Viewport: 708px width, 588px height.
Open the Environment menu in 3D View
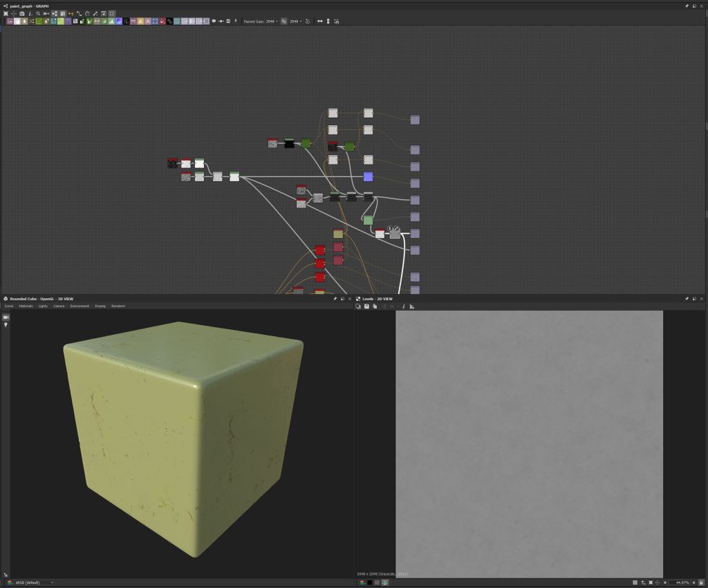click(x=80, y=306)
